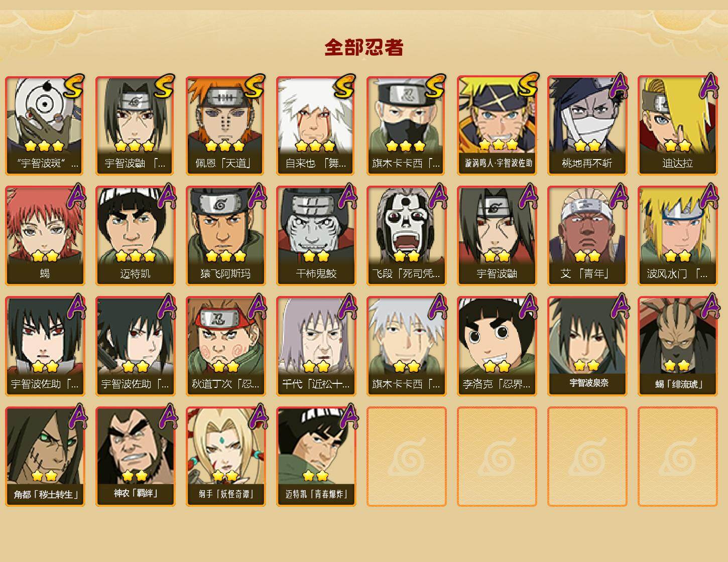728x562 pixels.
Task: Choose the 迈特凯「青春爆炸」 ninja card
Action: (316, 457)
